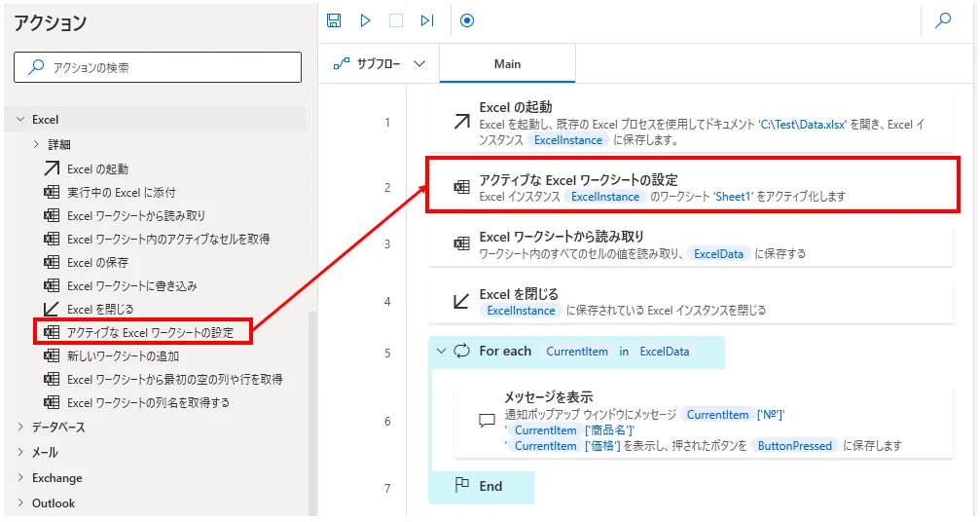Screen dimensions: 980x522
Task: Click the actions panel vertical scrollbar
Action: tap(311, 409)
